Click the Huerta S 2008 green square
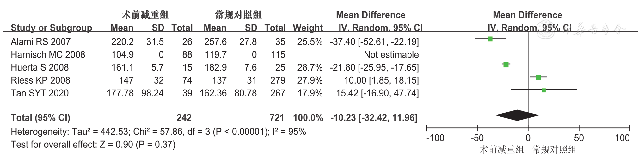The image size is (644, 155). coord(506,65)
